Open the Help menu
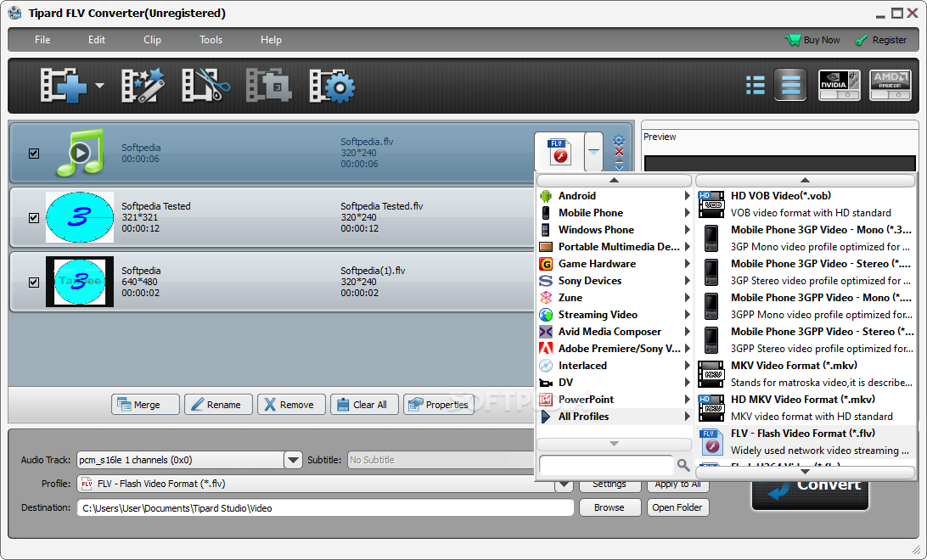 coord(272,40)
